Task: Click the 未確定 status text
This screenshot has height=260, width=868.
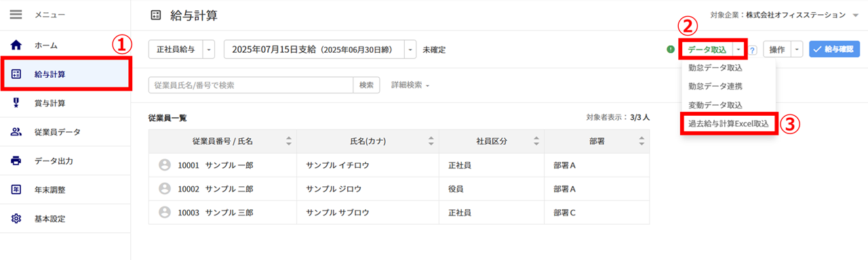Action: coord(434,49)
